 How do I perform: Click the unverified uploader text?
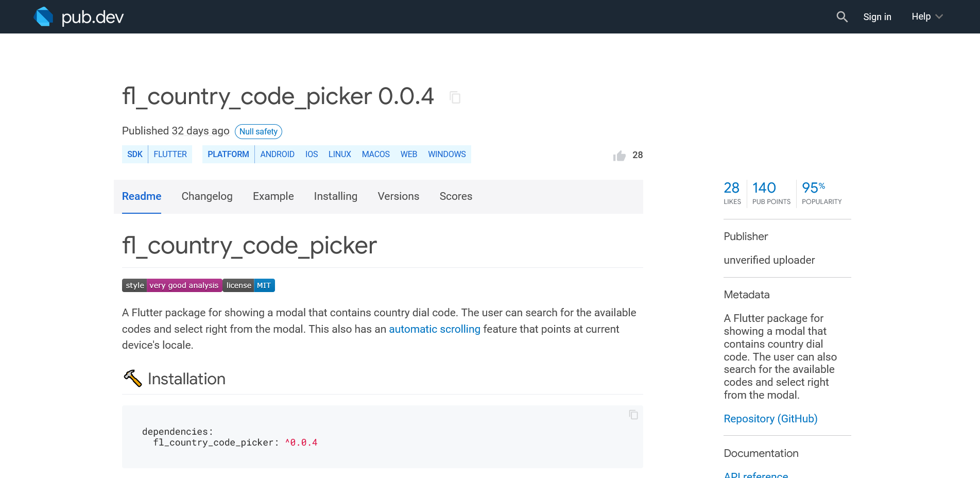[x=769, y=260]
